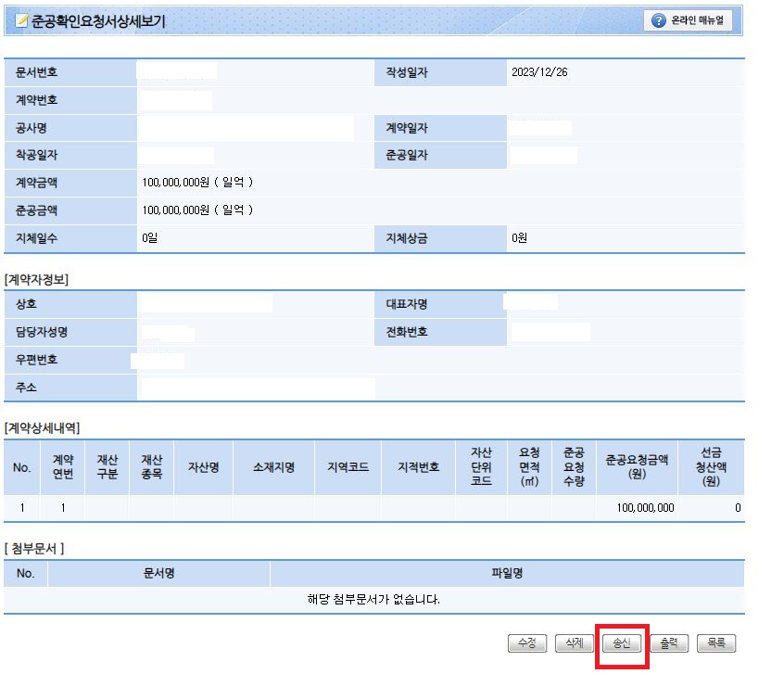Screen dimensions: 784x674
Task: Click the 삭제 button
Action: (574, 643)
